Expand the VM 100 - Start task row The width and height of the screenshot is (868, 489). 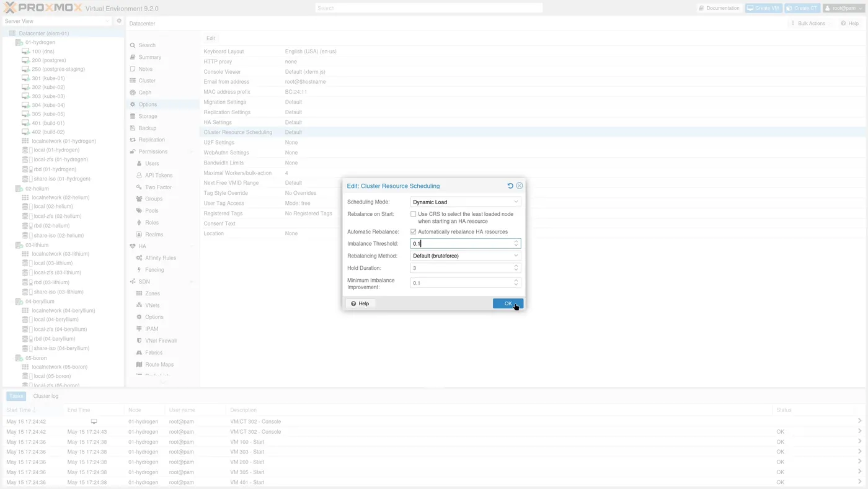coord(860,441)
